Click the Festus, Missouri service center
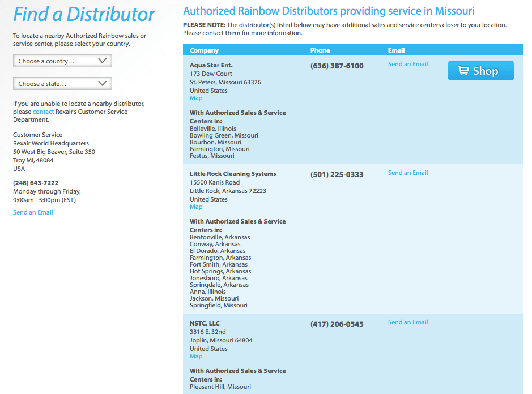 pos(212,156)
